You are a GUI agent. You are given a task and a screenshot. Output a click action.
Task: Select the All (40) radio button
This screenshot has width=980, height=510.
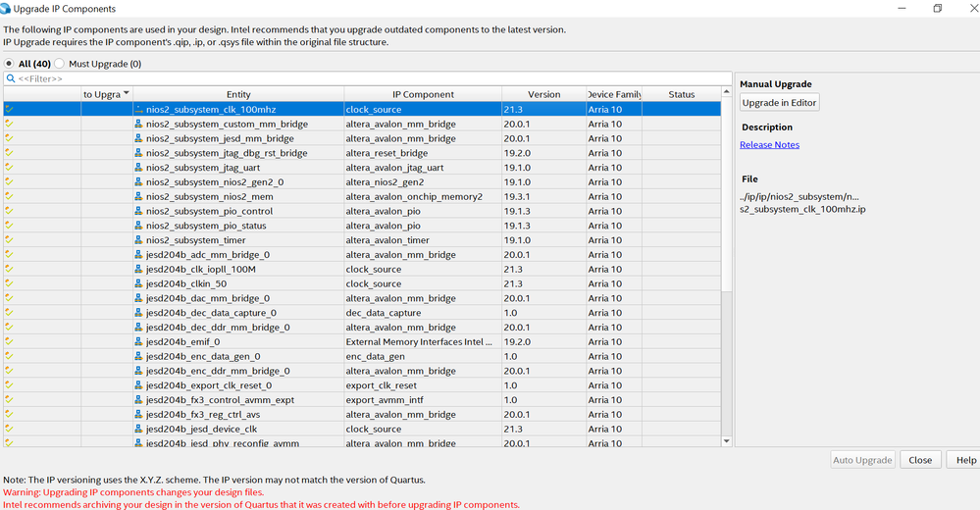click(9, 64)
